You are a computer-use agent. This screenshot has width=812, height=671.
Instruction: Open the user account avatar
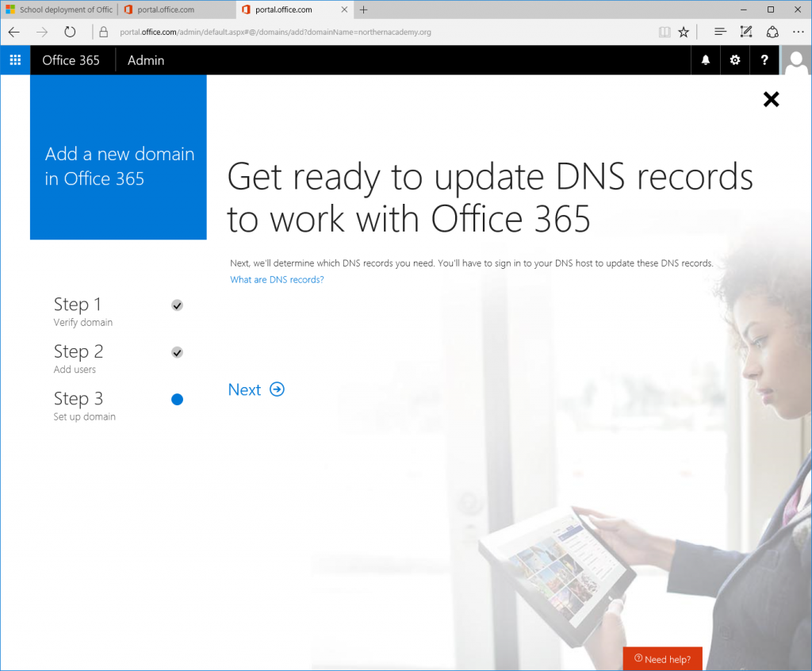(796, 60)
